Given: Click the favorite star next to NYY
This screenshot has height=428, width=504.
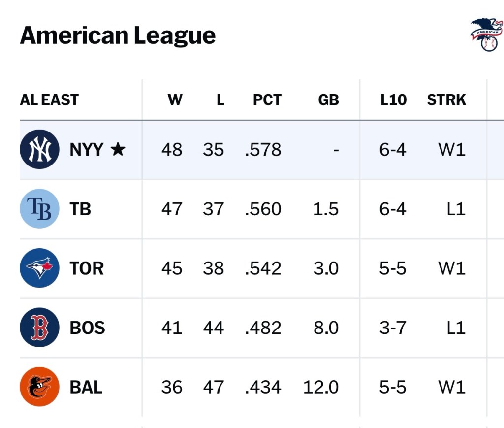Looking at the screenshot, I should [118, 149].
